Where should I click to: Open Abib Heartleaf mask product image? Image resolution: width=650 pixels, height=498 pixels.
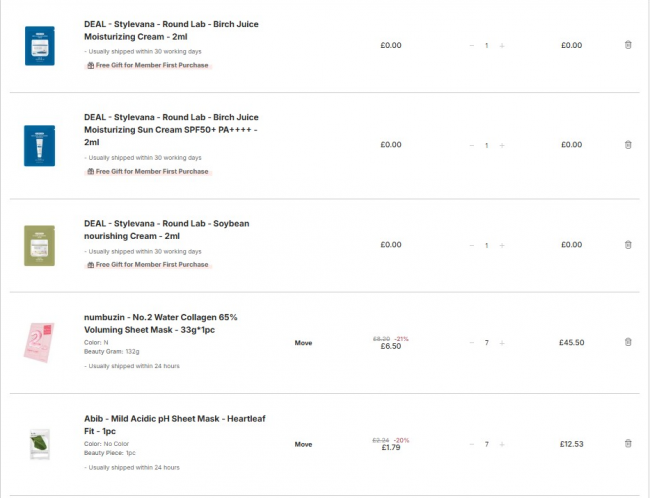[39, 444]
